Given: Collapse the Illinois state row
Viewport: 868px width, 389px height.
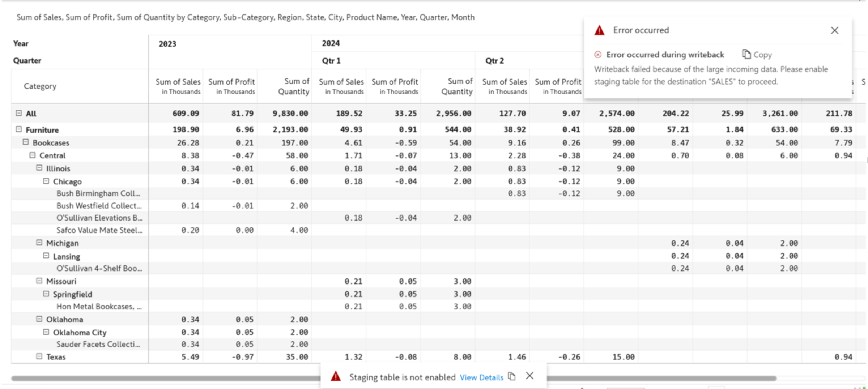Looking at the screenshot, I should (x=39, y=168).
